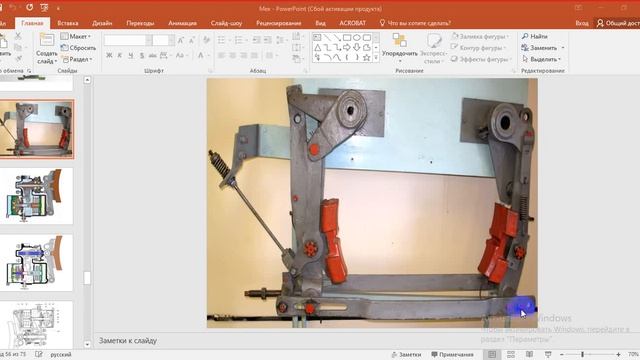Select the star shape in gallery
The image size is (640, 360).
(367, 58)
